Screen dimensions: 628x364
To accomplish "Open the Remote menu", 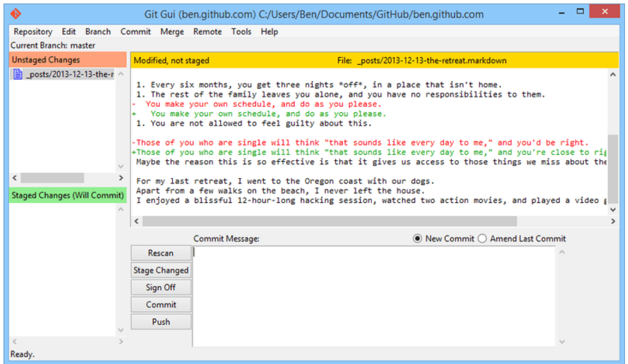I will (x=208, y=31).
